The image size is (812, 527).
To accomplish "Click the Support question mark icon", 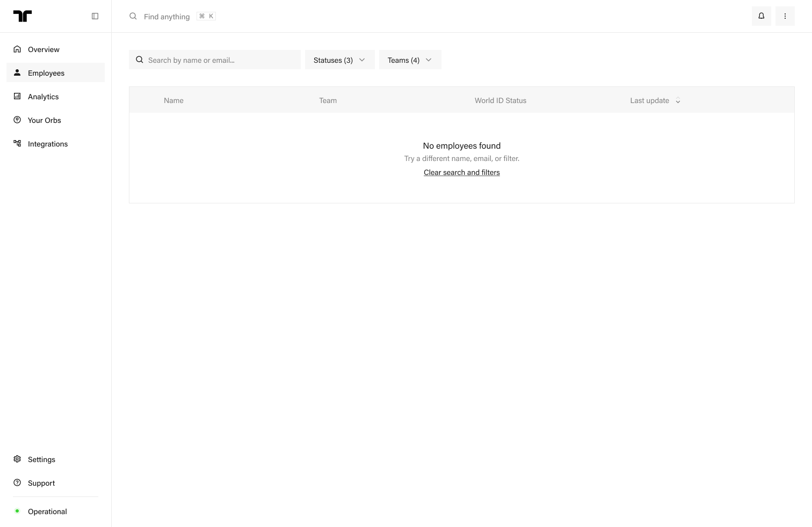I will [17, 482].
